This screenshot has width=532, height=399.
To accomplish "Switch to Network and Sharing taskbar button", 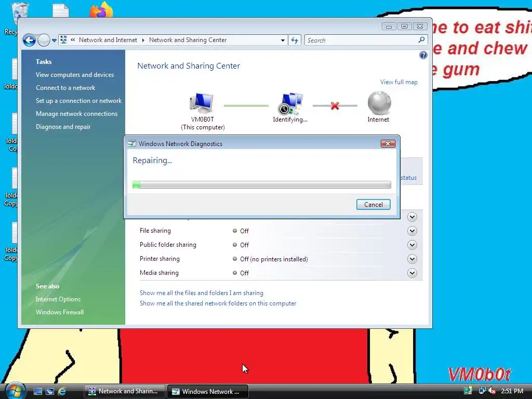I will [125, 391].
